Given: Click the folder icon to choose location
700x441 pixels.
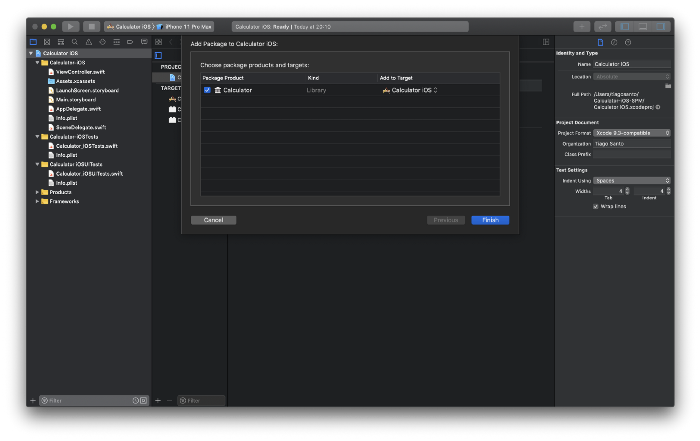Looking at the screenshot, I should pos(668,85).
